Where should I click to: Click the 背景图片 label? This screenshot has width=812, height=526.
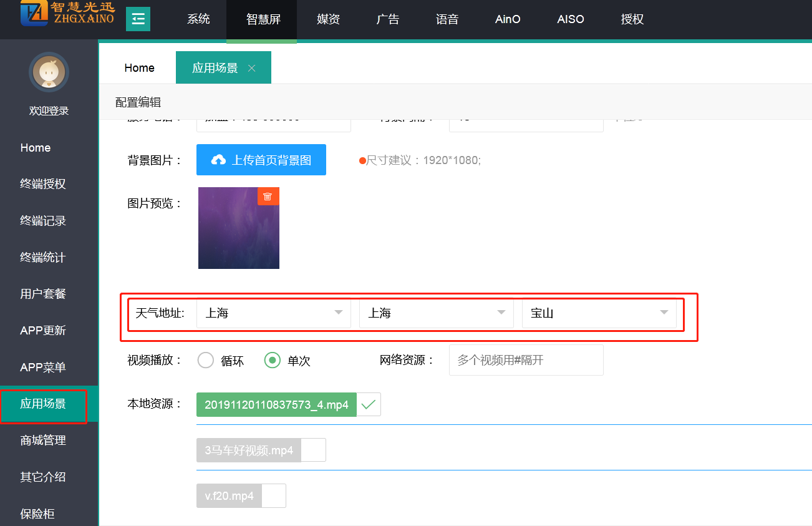(x=155, y=160)
